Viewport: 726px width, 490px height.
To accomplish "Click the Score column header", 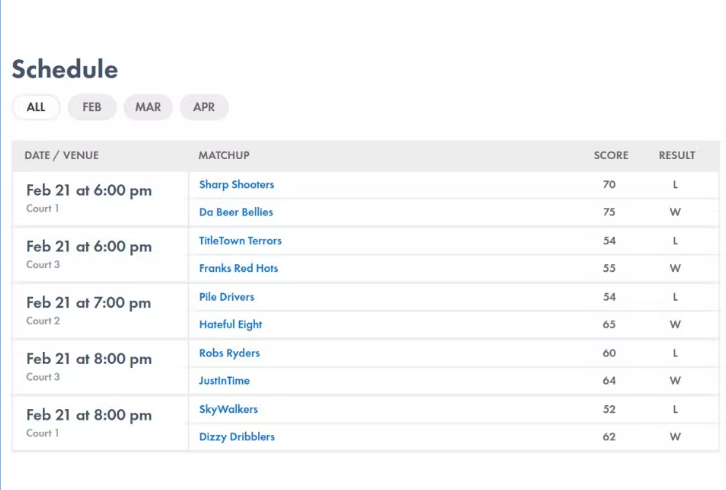I will click(611, 156).
